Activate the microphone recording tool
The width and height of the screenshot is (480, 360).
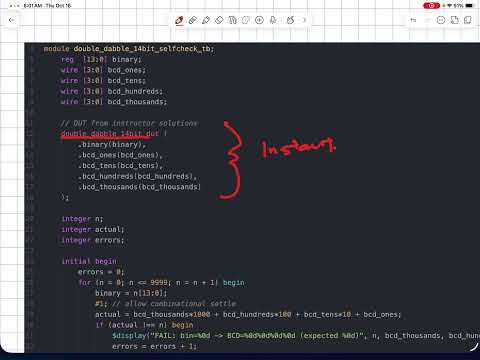(x=273, y=20)
